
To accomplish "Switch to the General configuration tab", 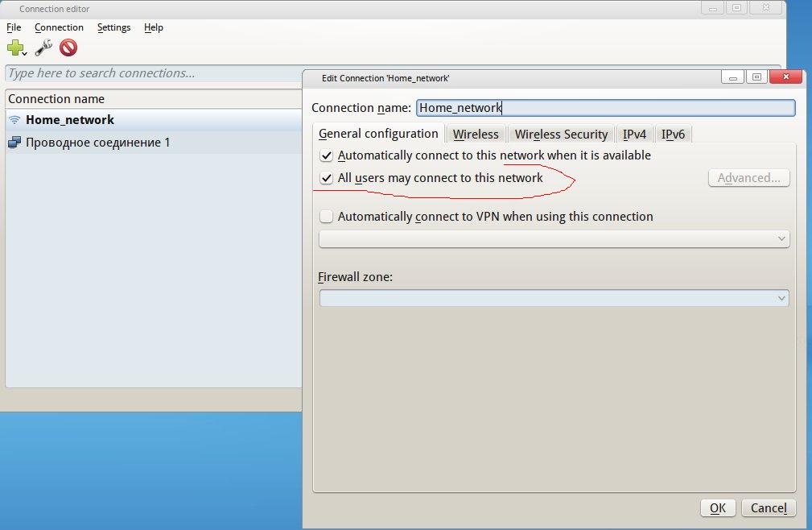I will [378, 134].
